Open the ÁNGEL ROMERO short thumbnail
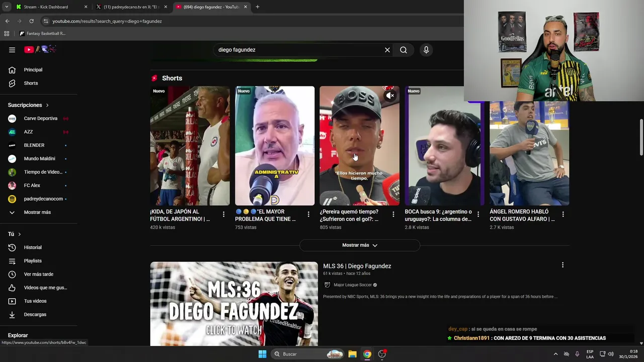This screenshot has height=362, width=644. [529, 153]
